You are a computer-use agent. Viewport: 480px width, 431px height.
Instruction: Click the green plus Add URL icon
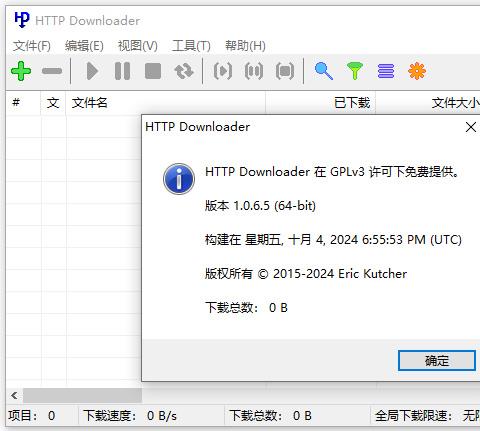coord(21,71)
